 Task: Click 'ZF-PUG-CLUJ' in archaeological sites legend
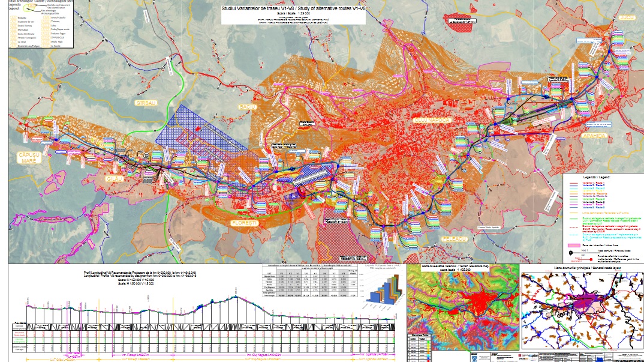[x=57, y=37]
